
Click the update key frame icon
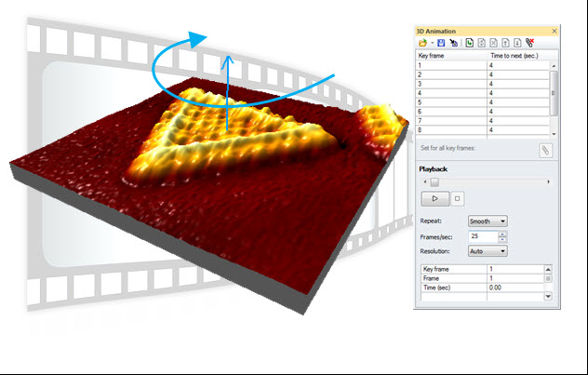click(482, 43)
